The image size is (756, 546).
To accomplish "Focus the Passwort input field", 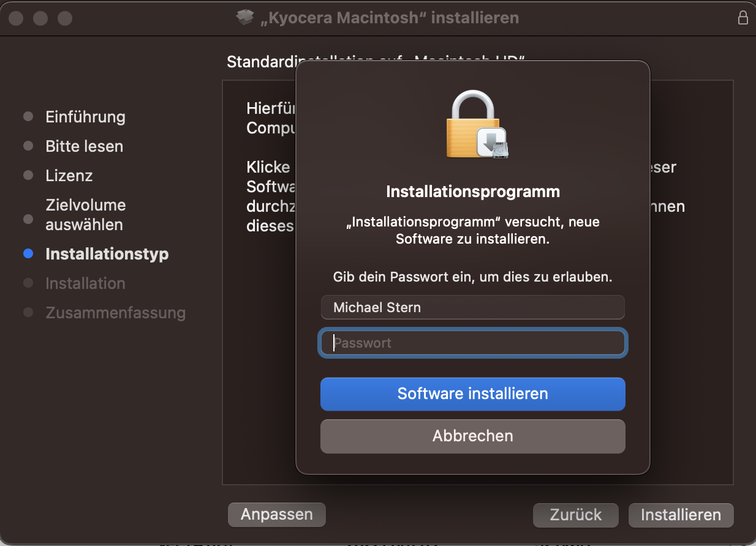I will pos(472,343).
